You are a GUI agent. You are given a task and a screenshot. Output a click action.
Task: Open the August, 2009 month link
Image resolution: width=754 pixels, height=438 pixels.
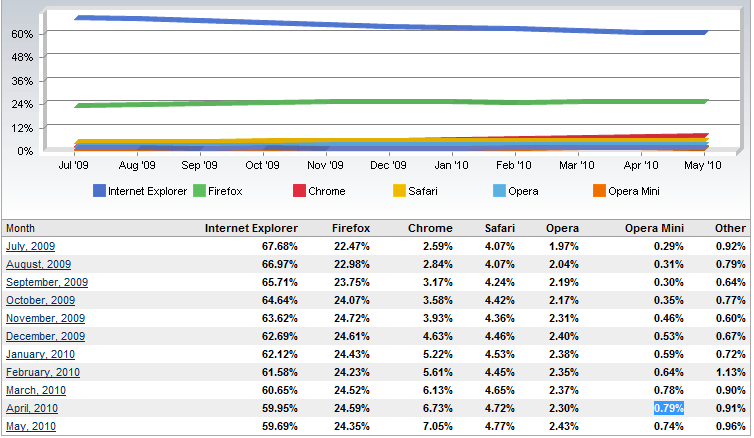[39, 264]
